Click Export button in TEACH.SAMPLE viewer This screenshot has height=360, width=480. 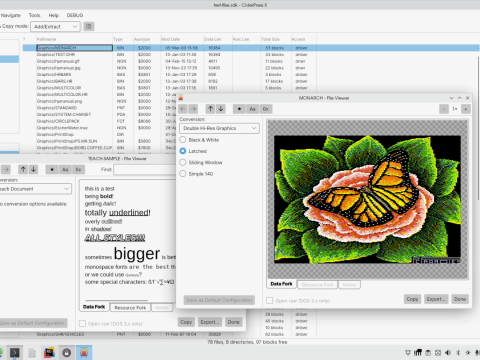point(210,322)
